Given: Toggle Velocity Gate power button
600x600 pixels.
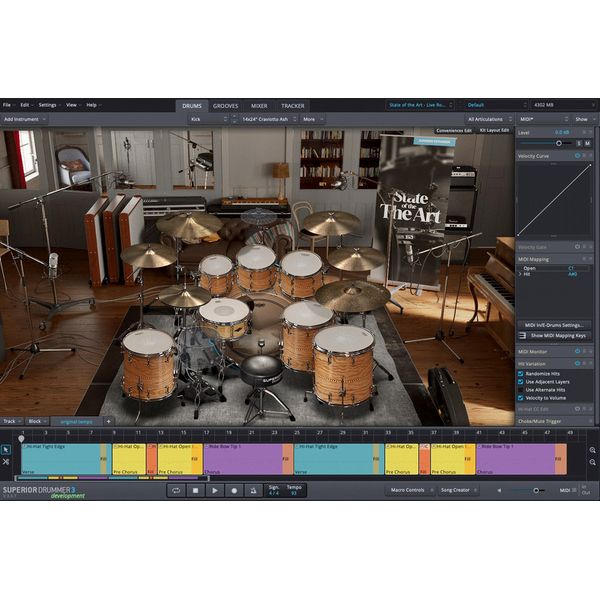Looking at the screenshot, I should [577, 247].
